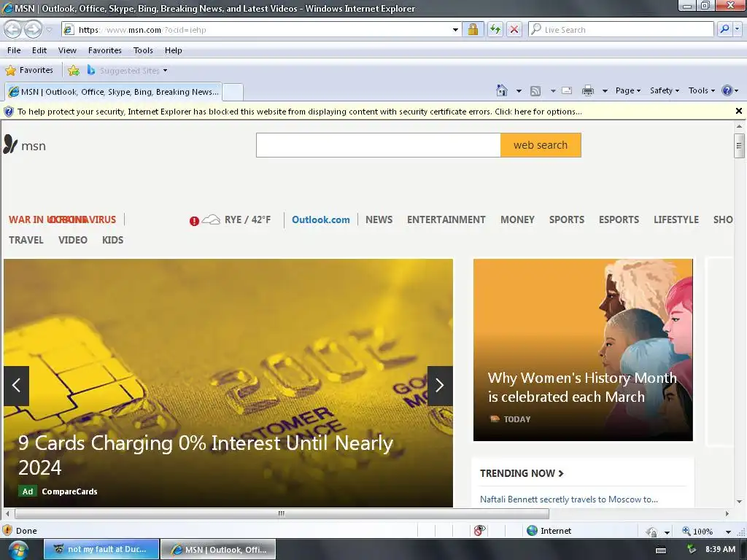
Task: Click the security lock icon
Action: (473, 29)
